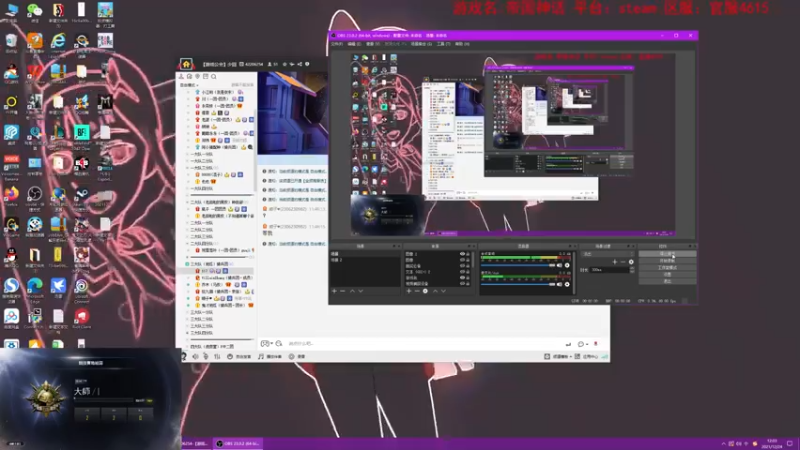Collapse 三大队 group in YY channel tree
Viewport: 800px width, 450px height.
click(209, 264)
